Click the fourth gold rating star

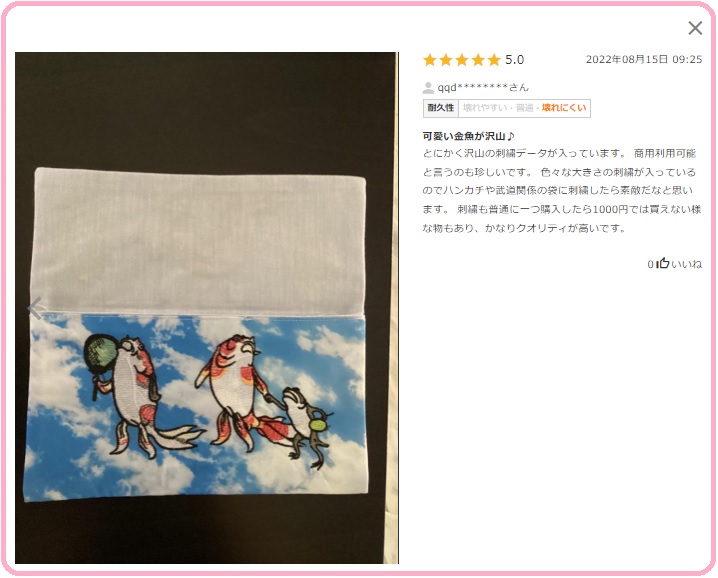click(x=478, y=60)
